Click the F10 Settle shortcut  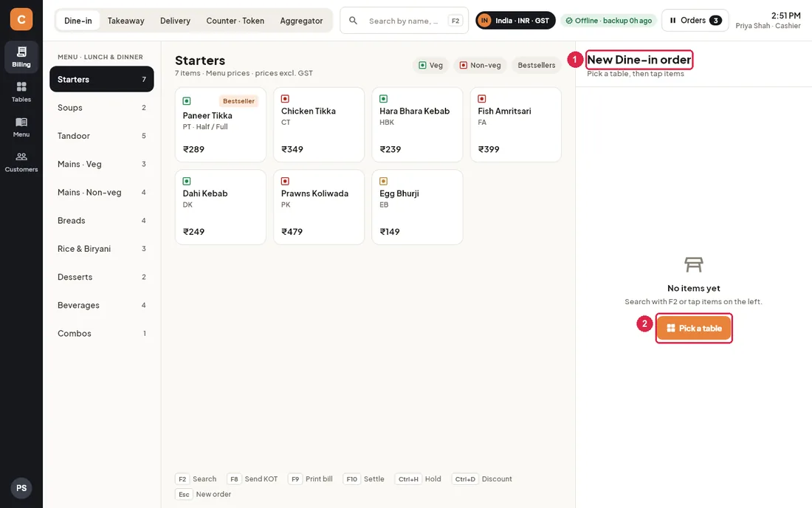[363, 479]
